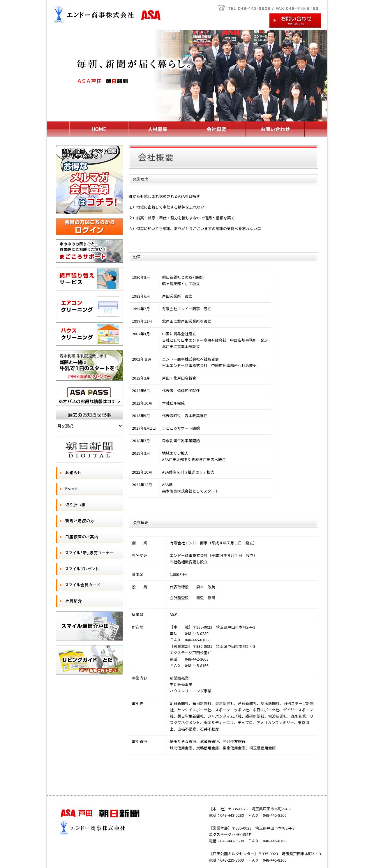The width and height of the screenshot is (374, 868).
Task: Open the スマイルプレゼント sidebar link
Action: click(x=89, y=569)
